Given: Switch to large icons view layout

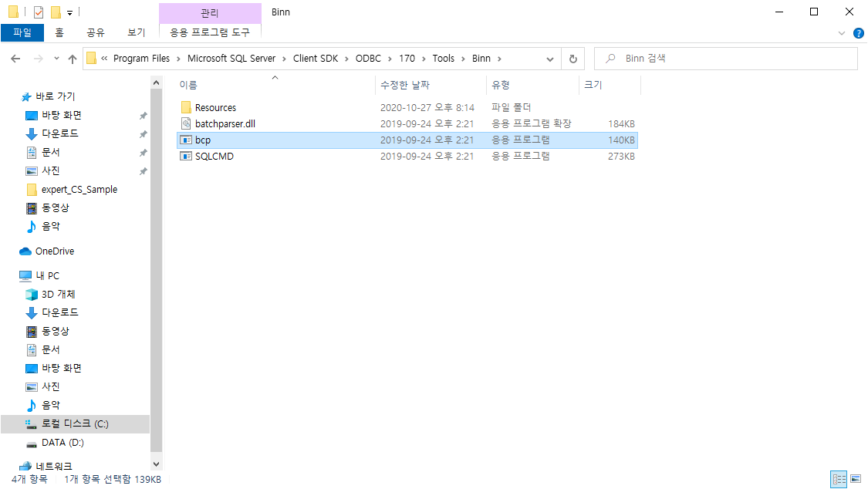Looking at the screenshot, I should pyautogui.click(x=856, y=479).
